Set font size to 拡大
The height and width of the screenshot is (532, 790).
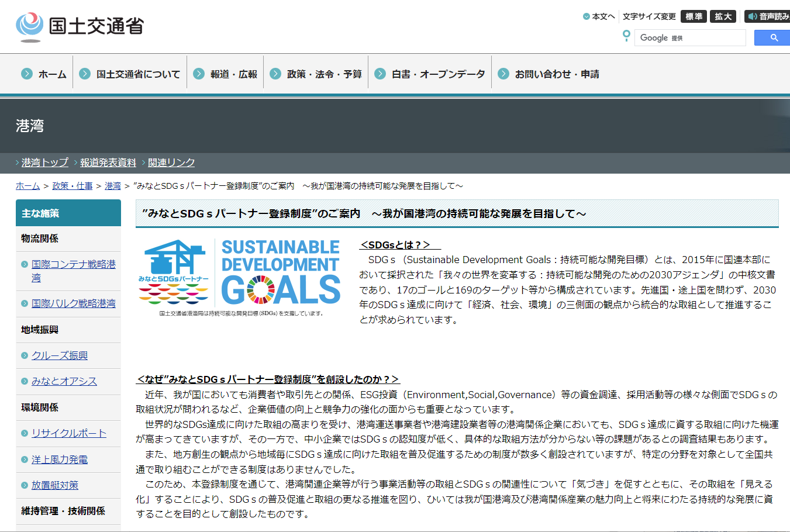click(x=723, y=16)
